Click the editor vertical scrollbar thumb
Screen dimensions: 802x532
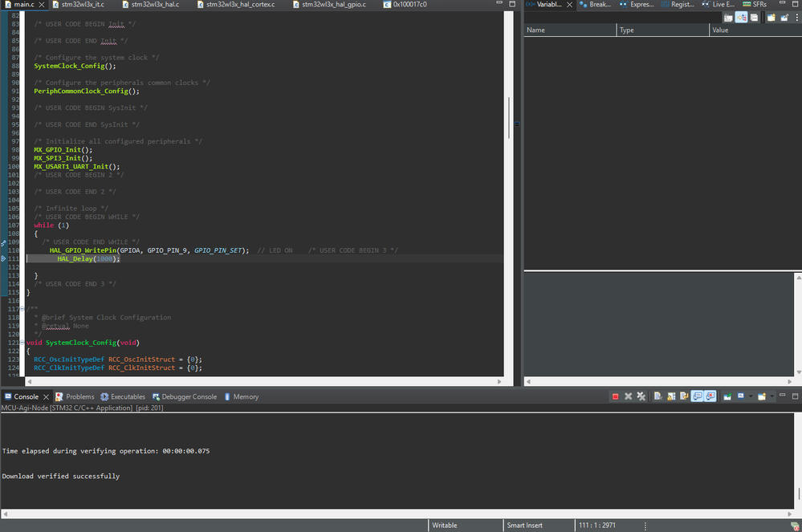509,118
